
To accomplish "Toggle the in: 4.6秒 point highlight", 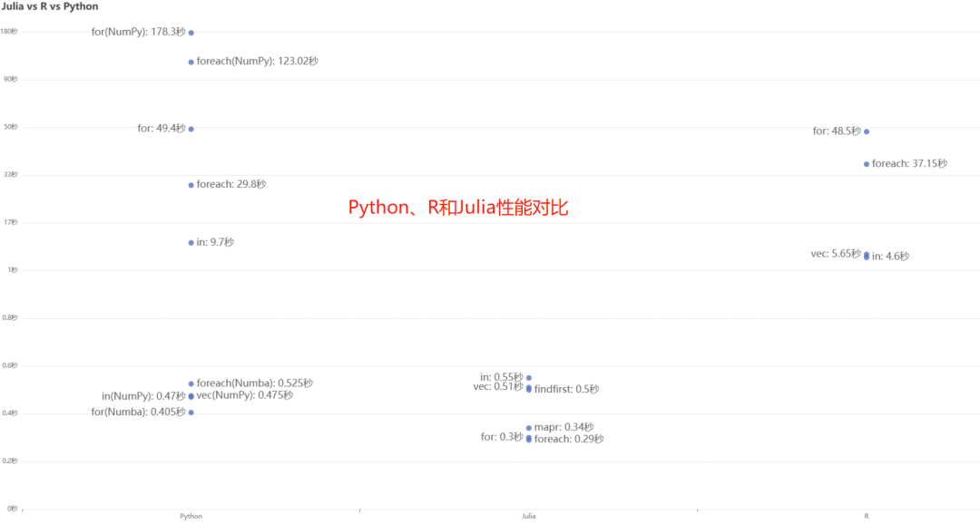I will [x=867, y=258].
